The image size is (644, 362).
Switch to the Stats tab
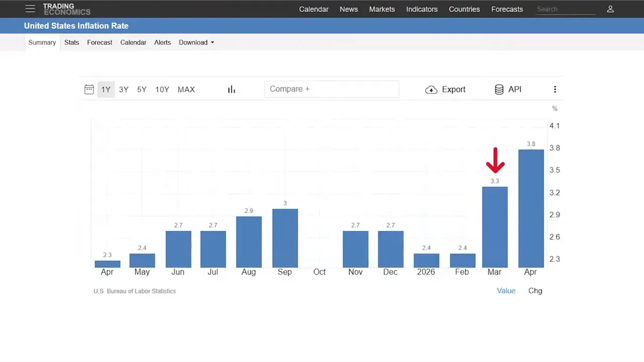click(71, 42)
